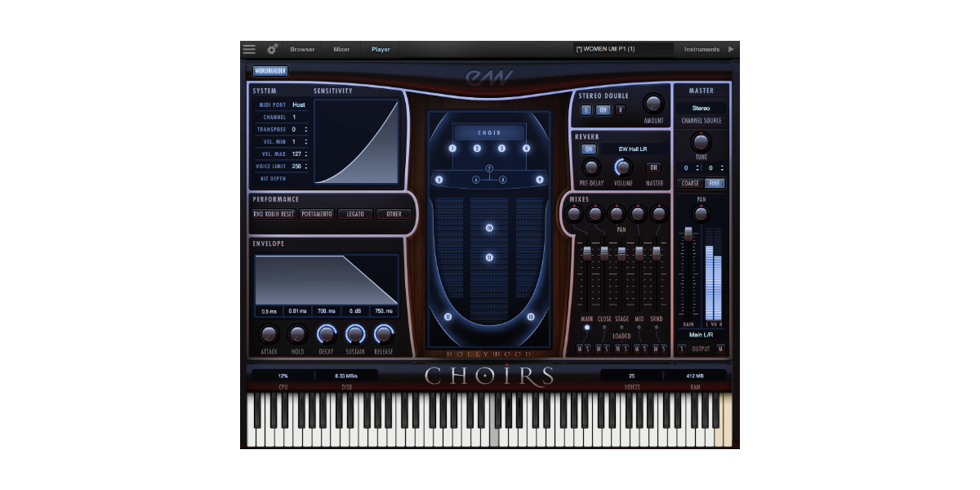980x490 pixels.
Task: Enable the Reverb Master ON toggle
Action: click(654, 167)
